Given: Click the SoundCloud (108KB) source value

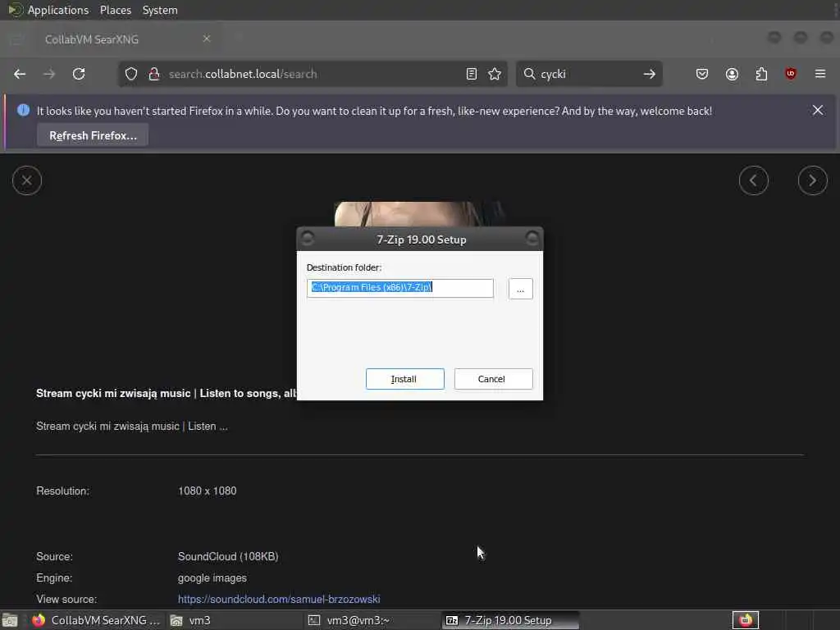Looking at the screenshot, I should click(x=228, y=557).
